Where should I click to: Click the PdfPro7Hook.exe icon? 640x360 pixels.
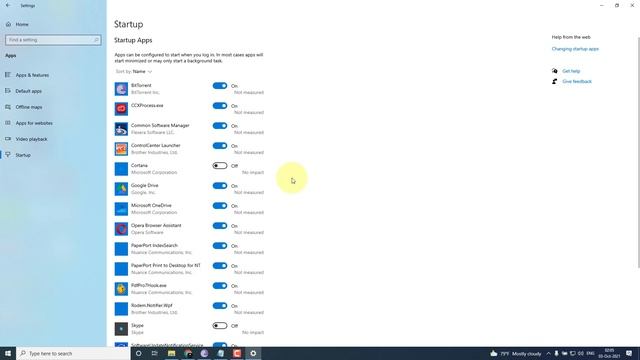pos(121,289)
